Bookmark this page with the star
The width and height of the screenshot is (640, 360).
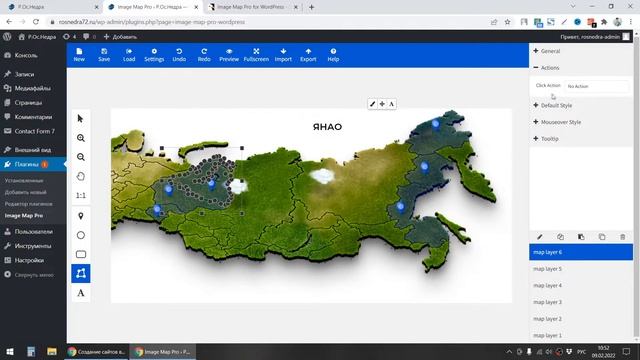click(x=507, y=22)
